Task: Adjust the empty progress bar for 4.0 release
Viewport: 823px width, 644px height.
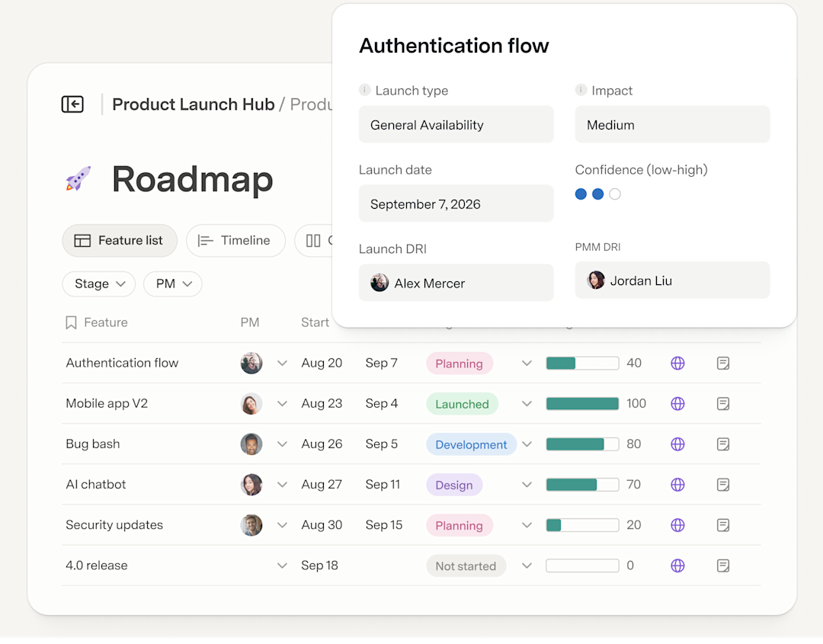Action: pyautogui.click(x=582, y=566)
